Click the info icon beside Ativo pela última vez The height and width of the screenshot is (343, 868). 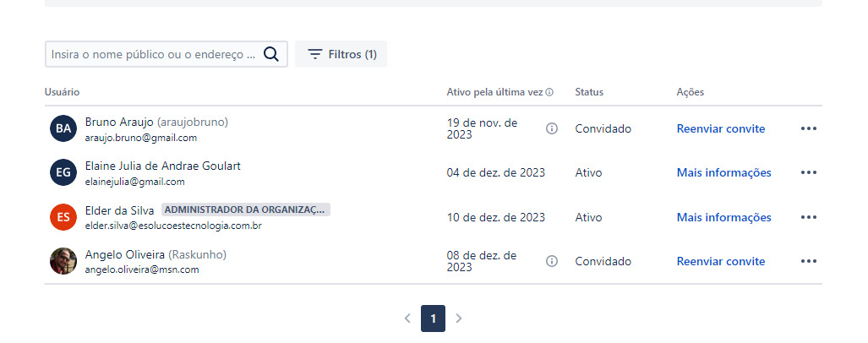point(549,92)
